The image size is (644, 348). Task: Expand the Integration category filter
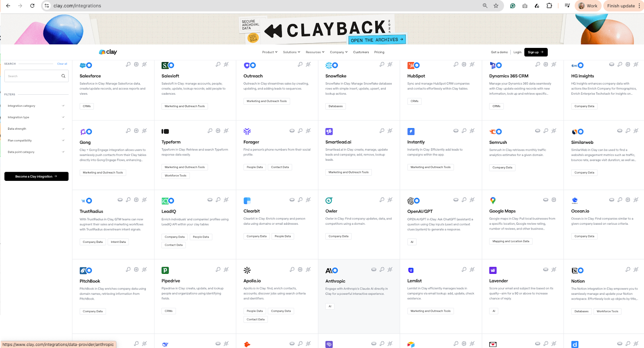(36, 106)
